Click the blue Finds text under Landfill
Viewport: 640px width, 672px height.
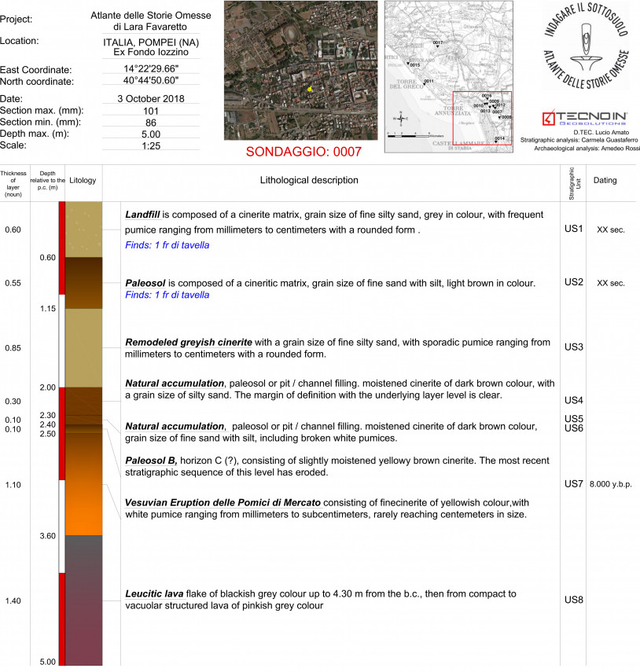[x=167, y=246]
